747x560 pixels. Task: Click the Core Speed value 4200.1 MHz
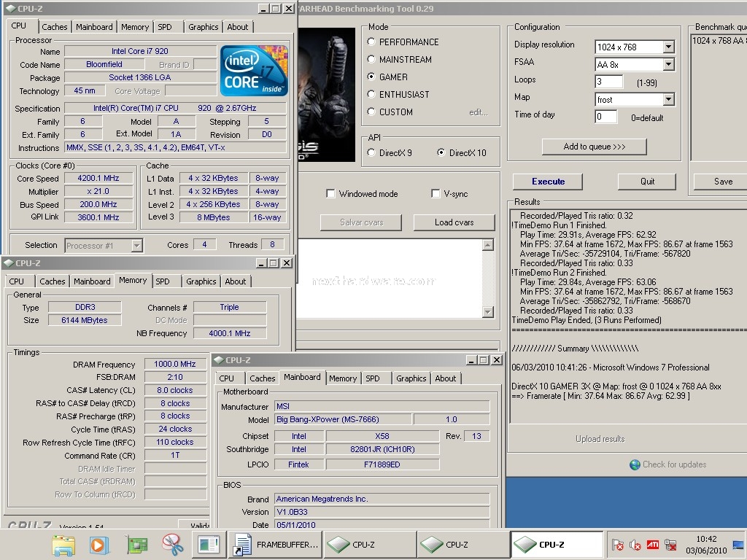(98, 178)
